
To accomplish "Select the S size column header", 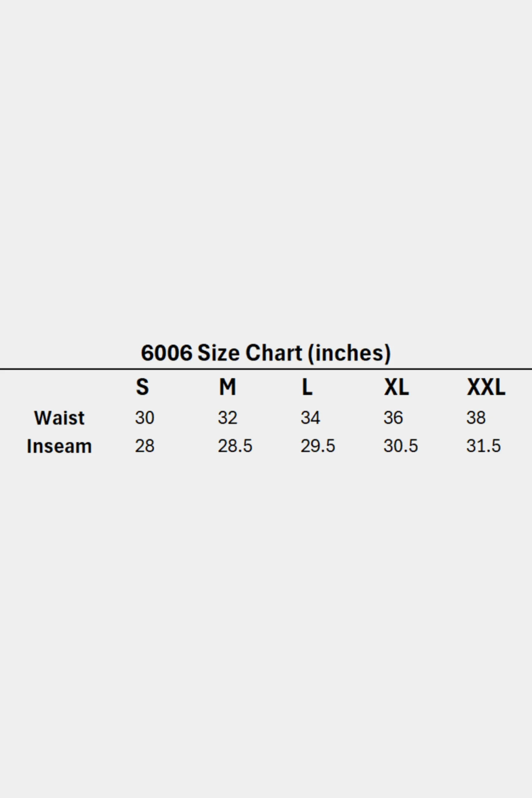I will click(142, 387).
